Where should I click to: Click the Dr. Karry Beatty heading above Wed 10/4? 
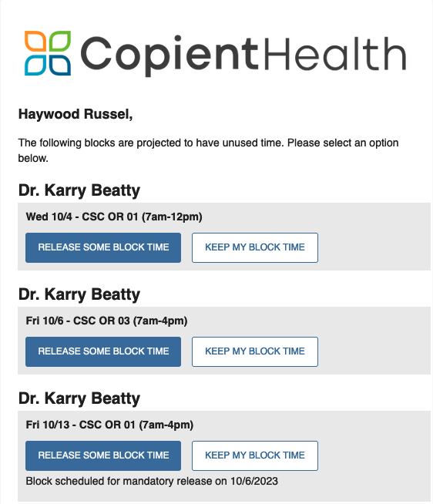click(x=79, y=190)
